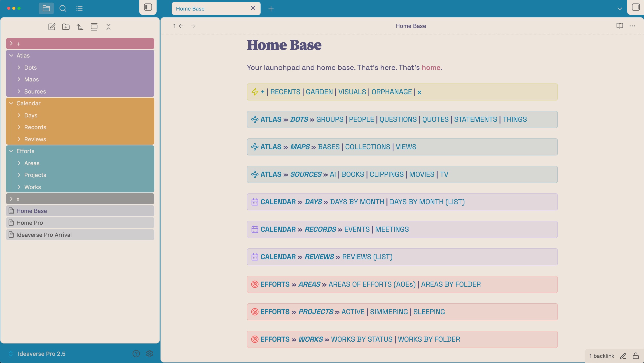
Task: Open a new tab with plus
Action: pyautogui.click(x=271, y=9)
